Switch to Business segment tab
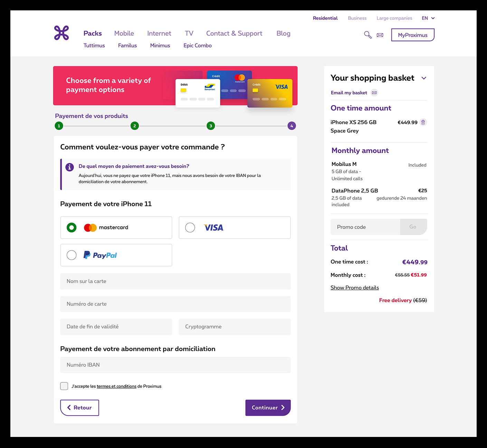The height and width of the screenshot is (448, 487). [357, 18]
